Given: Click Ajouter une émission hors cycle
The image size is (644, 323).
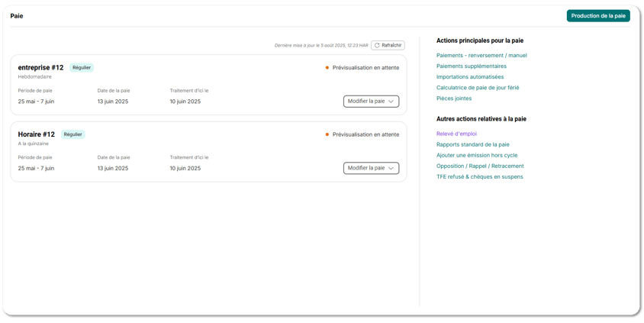Looking at the screenshot, I should (x=476, y=155).
